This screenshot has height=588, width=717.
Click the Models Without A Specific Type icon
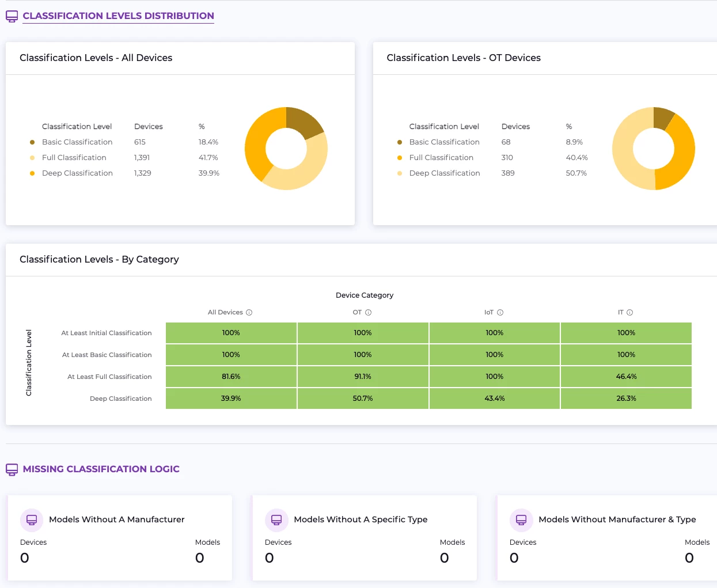pos(276,520)
